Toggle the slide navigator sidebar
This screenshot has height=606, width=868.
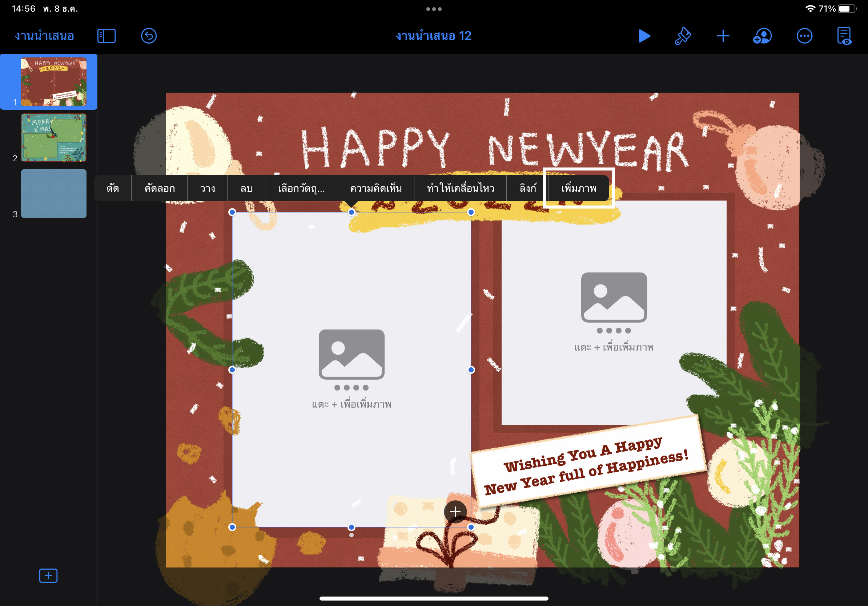coord(106,36)
